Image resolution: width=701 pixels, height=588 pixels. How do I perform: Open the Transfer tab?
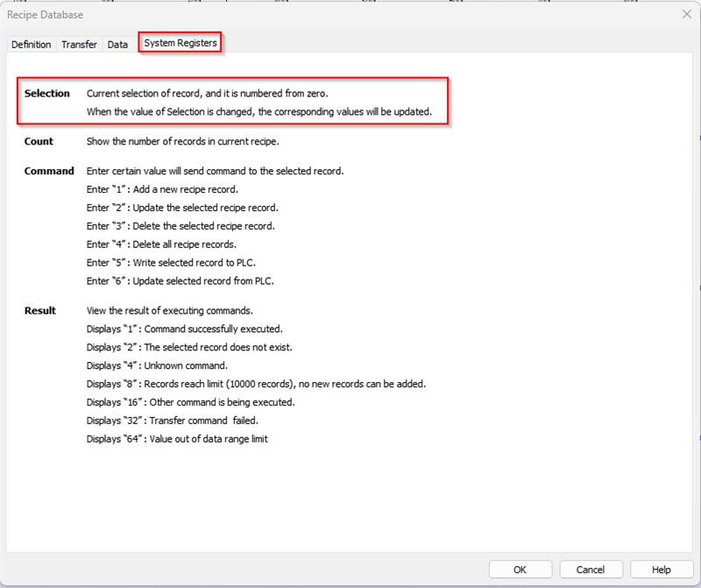79,45
